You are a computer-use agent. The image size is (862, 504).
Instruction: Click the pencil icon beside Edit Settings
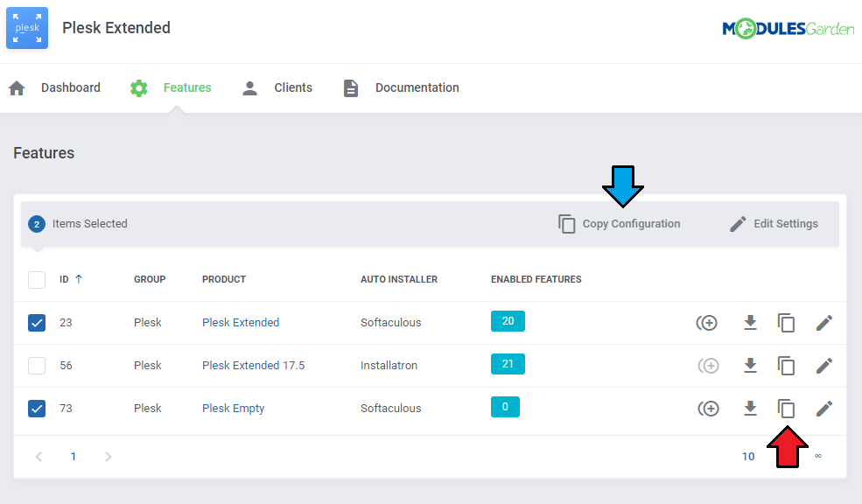pos(738,224)
